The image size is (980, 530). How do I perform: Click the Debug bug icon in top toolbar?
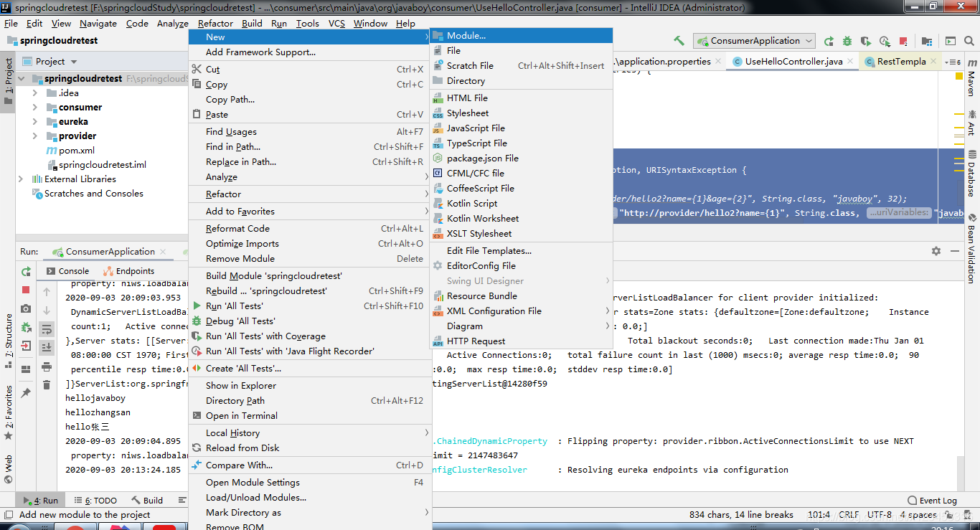coord(847,41)
